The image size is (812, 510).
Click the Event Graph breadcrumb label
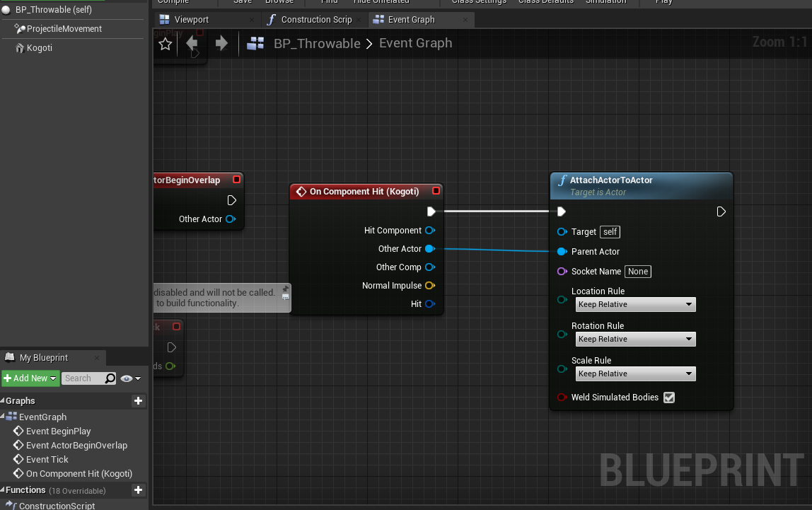pyautogui.click(x=415, y=43)
